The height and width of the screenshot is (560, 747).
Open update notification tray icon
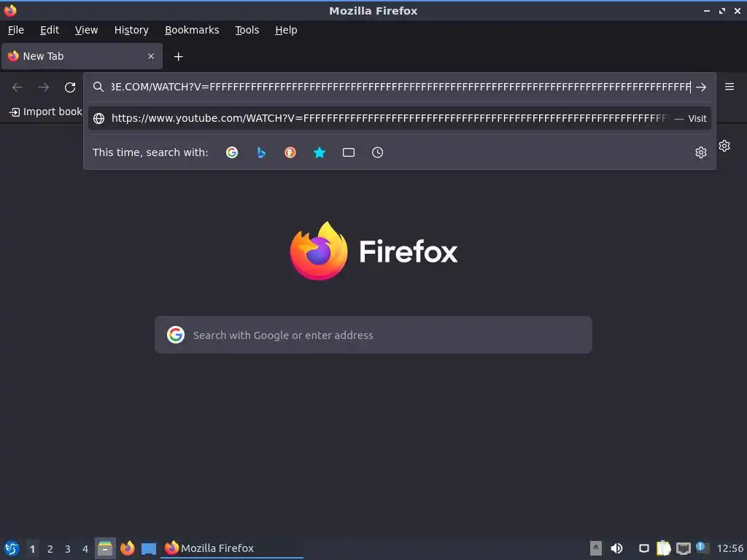[x=703, y=548]
